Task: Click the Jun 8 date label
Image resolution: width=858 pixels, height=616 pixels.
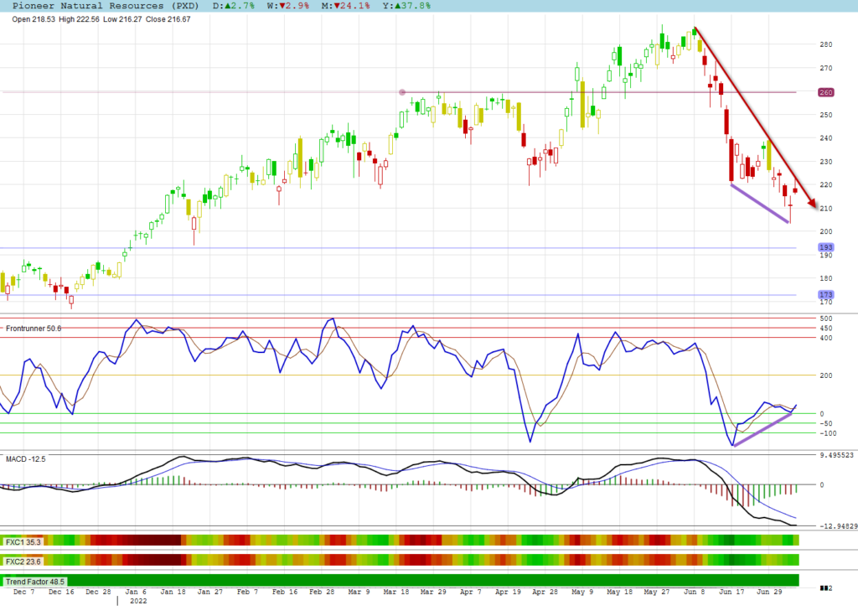Action: point(695,592)
